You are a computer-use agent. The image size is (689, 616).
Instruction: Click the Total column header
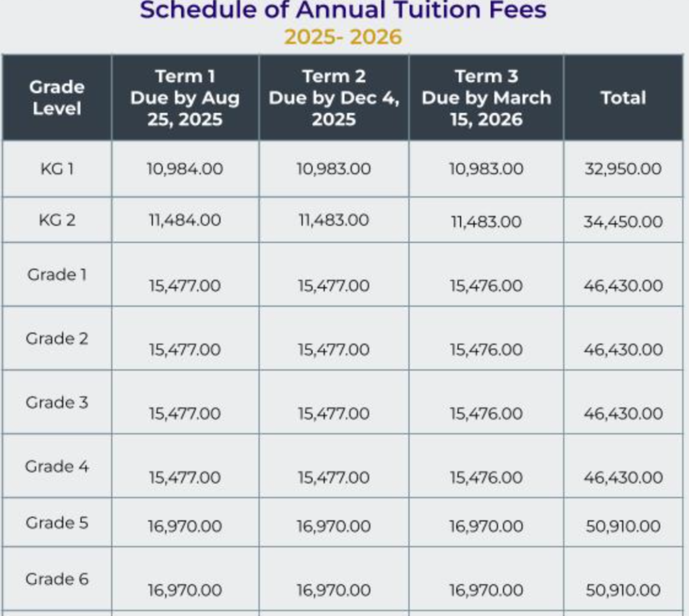pyautogui.click(x=623, y=98)
